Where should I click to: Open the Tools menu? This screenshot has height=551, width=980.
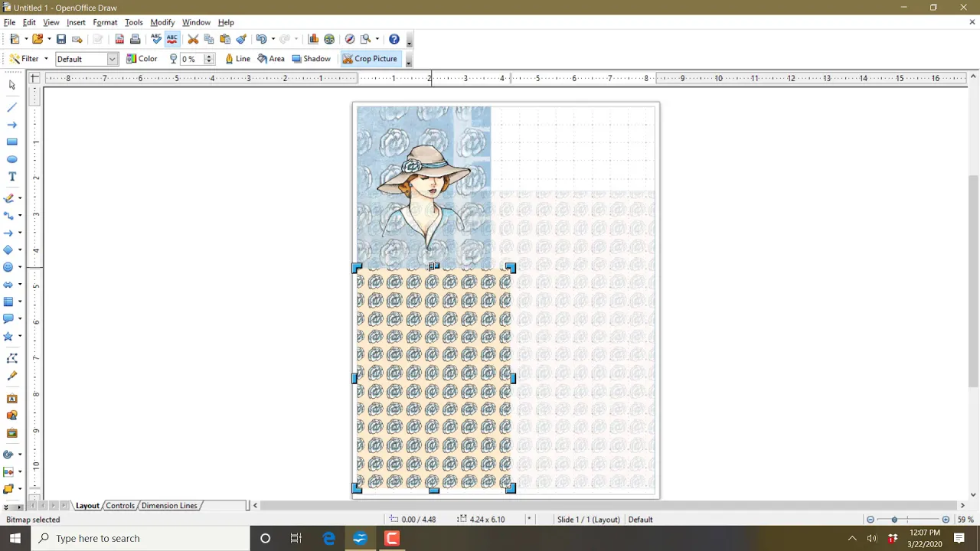(134, 22)
